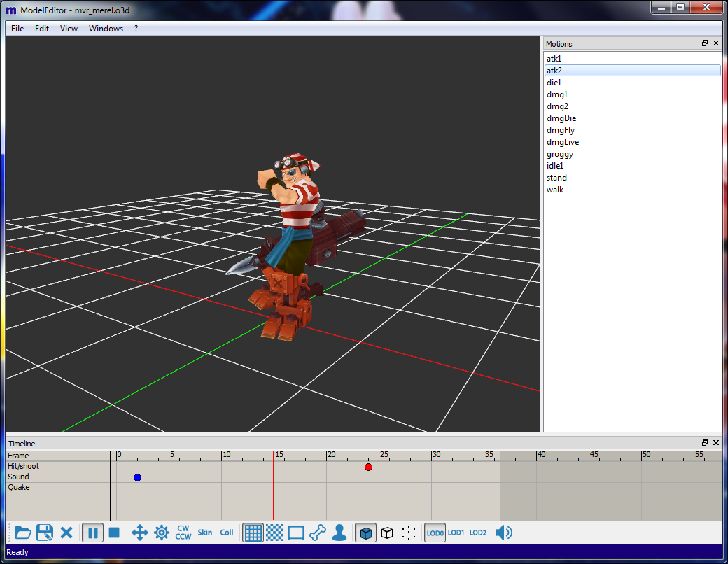Screen dimensions: 728x564
Task: Save the model with floppy disk icon
Action: click(45, 533)
